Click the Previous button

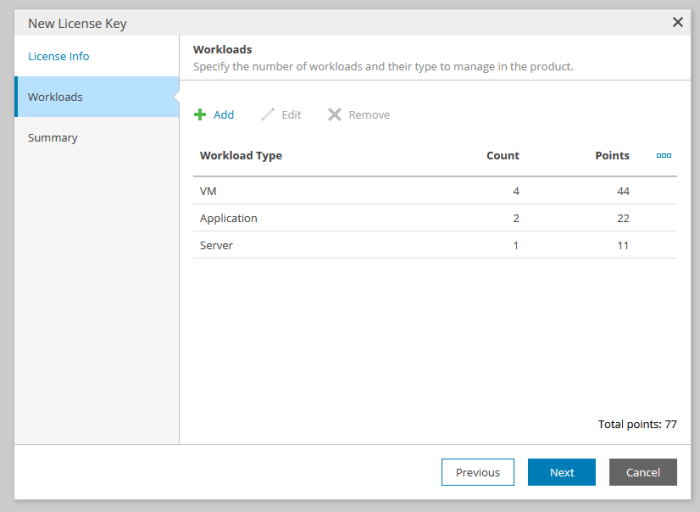coord(478,472)
